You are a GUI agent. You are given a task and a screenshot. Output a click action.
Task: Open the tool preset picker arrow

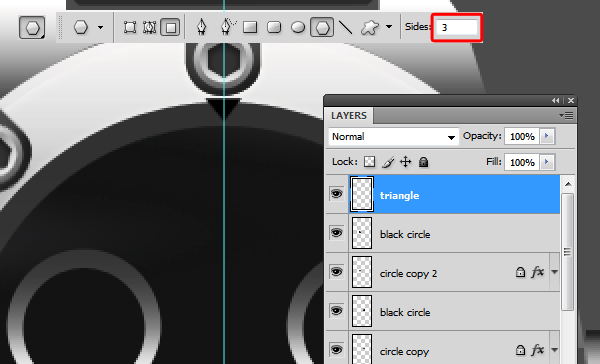[x=100, y=27]
